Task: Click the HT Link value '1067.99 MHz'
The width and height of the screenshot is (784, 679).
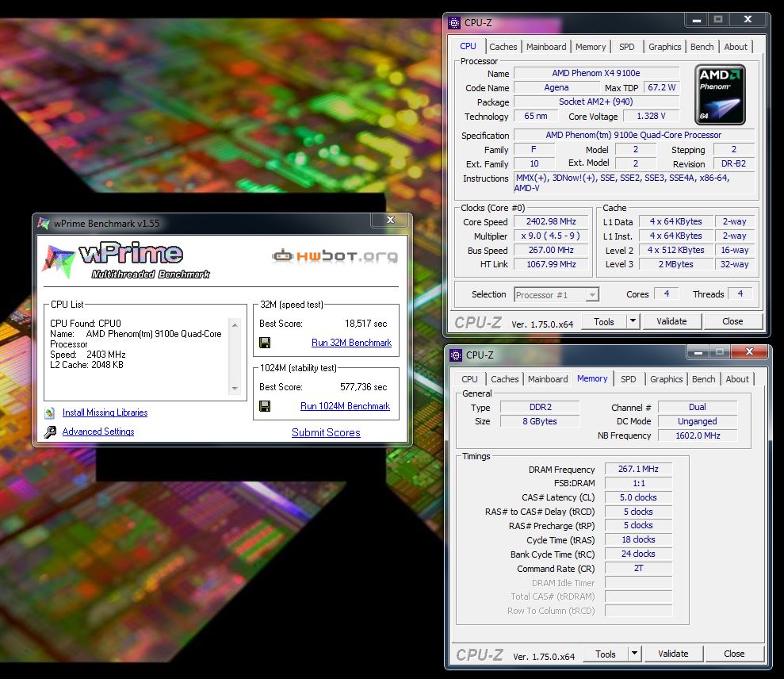Action: coord(551,263)
